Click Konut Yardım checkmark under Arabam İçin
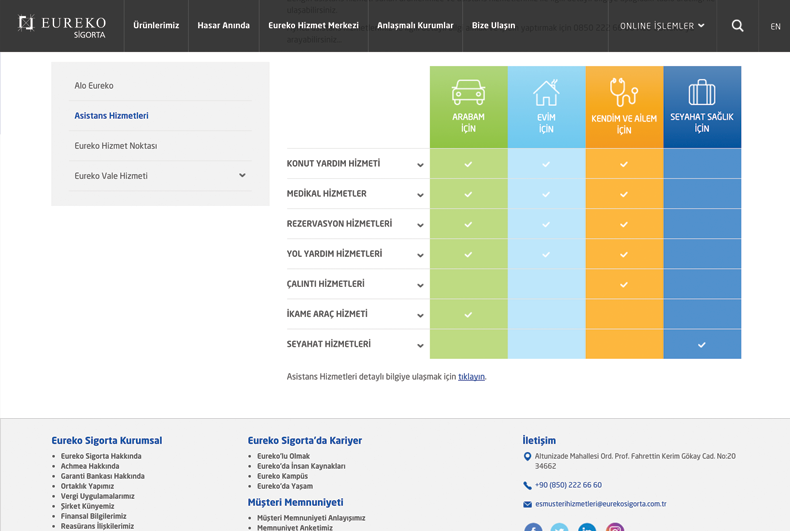This screenshot has width=790, height=531. pos(468,164)
